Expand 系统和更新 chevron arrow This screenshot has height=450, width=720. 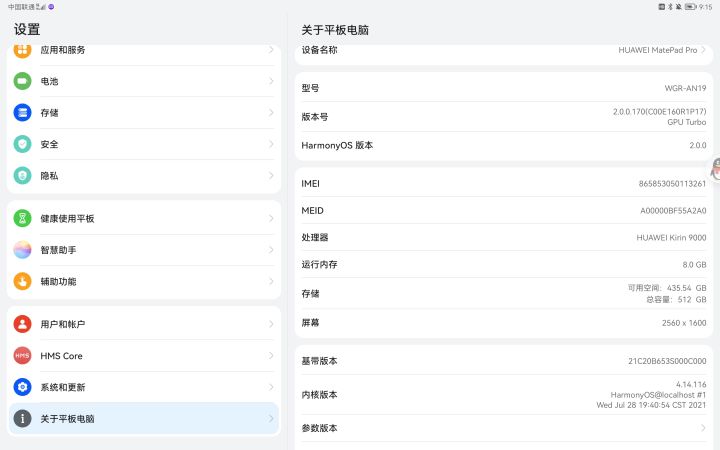[x=271, y=387]
